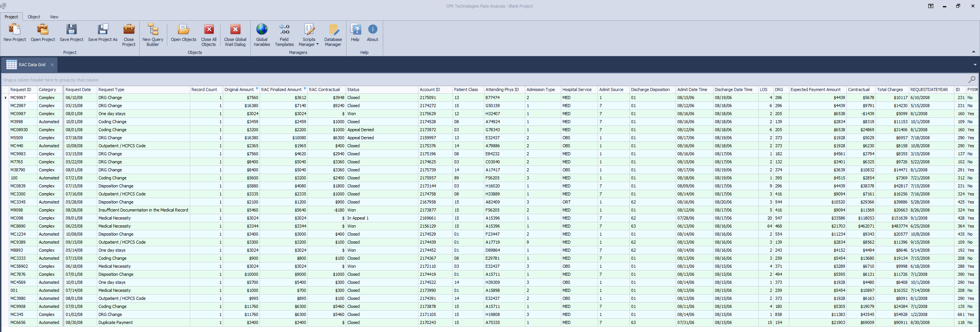980x332 pixels.
Task: Click the group-by panel drag area text
Action: (51, 80)
